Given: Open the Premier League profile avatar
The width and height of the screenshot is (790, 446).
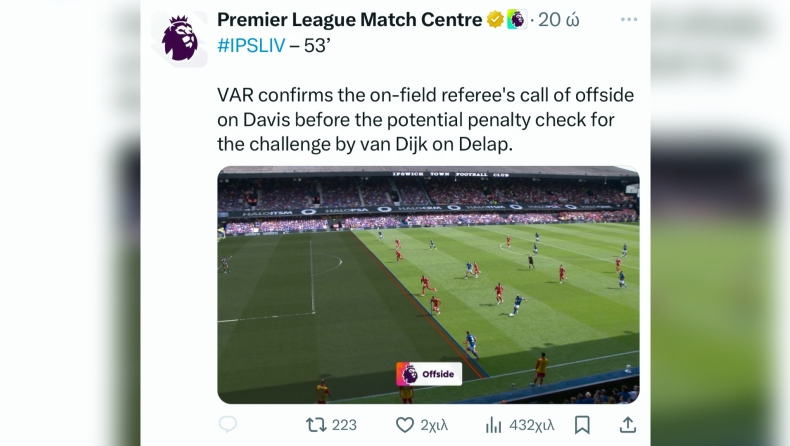Looking at the screenshot, I should pyautogui.click(x=180, y=38).
